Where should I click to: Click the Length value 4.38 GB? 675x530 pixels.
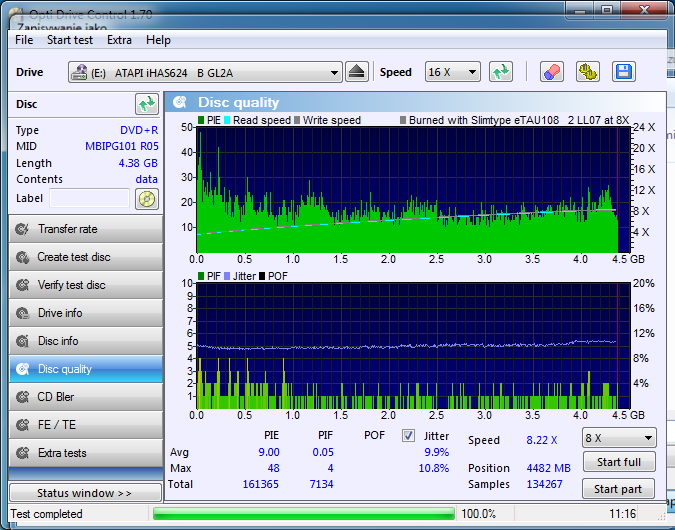pyautogui.click(x=138, y=163)
